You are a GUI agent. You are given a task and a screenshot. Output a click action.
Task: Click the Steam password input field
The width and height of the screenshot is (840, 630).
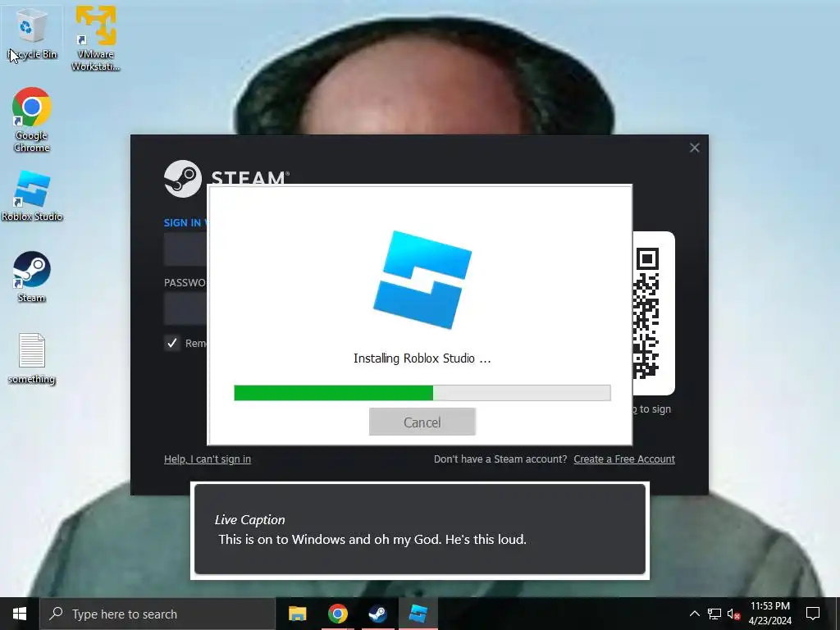click(185, 308)
